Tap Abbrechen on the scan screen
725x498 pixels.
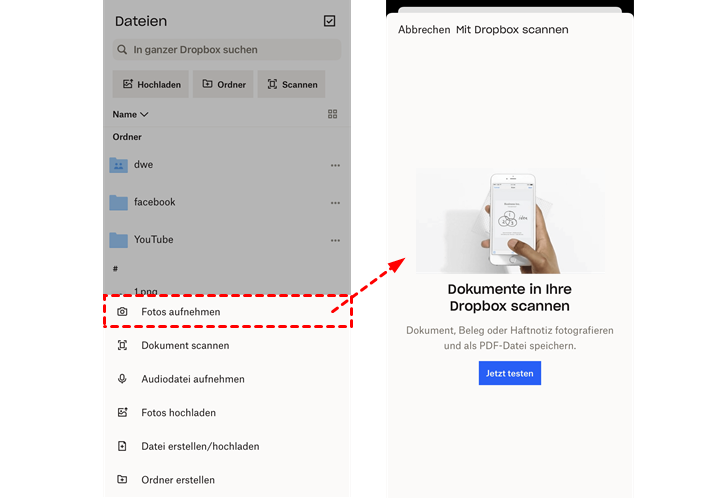click(424, 30)
